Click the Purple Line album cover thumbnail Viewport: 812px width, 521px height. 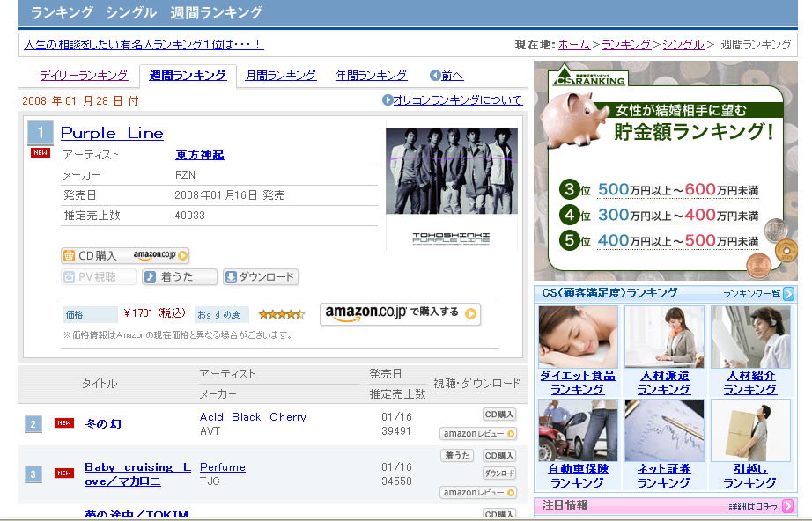point(452,186)
